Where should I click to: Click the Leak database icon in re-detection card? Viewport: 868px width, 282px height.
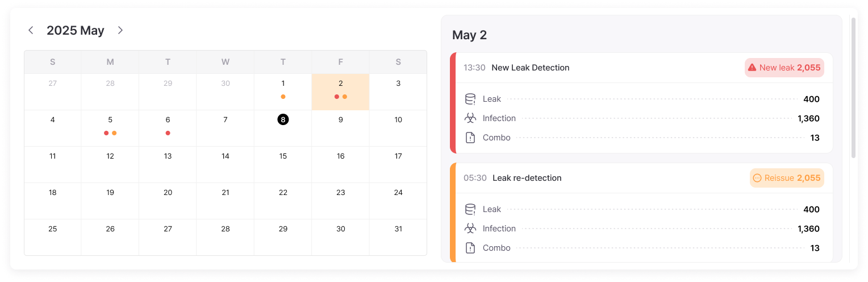click(x=470, y=209)
